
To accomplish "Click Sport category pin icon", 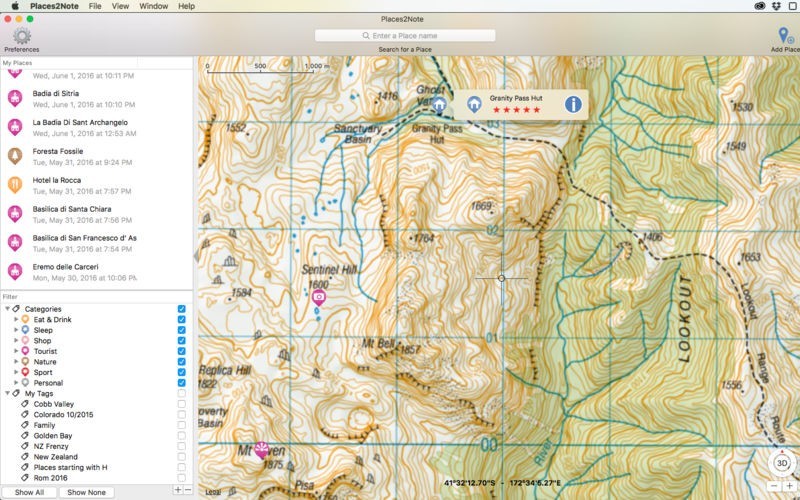I will [x=25, y=372].
